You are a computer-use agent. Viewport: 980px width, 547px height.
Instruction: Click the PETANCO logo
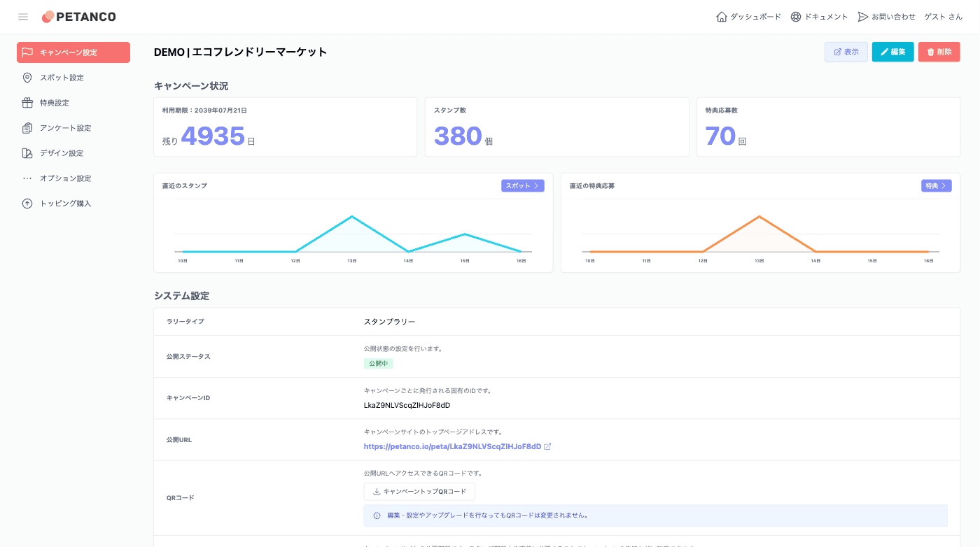coord(78,17)
